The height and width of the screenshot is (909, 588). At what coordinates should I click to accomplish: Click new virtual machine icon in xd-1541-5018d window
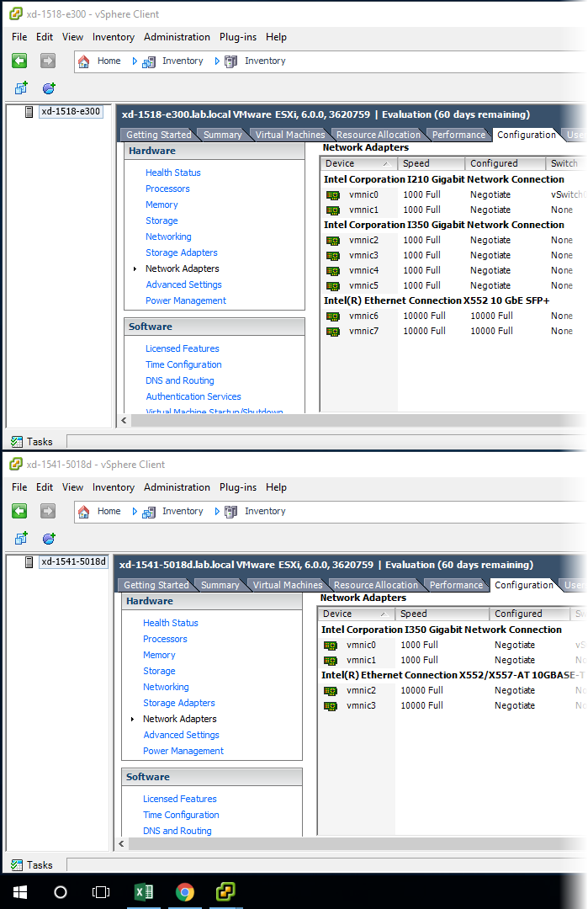point(21,539)
